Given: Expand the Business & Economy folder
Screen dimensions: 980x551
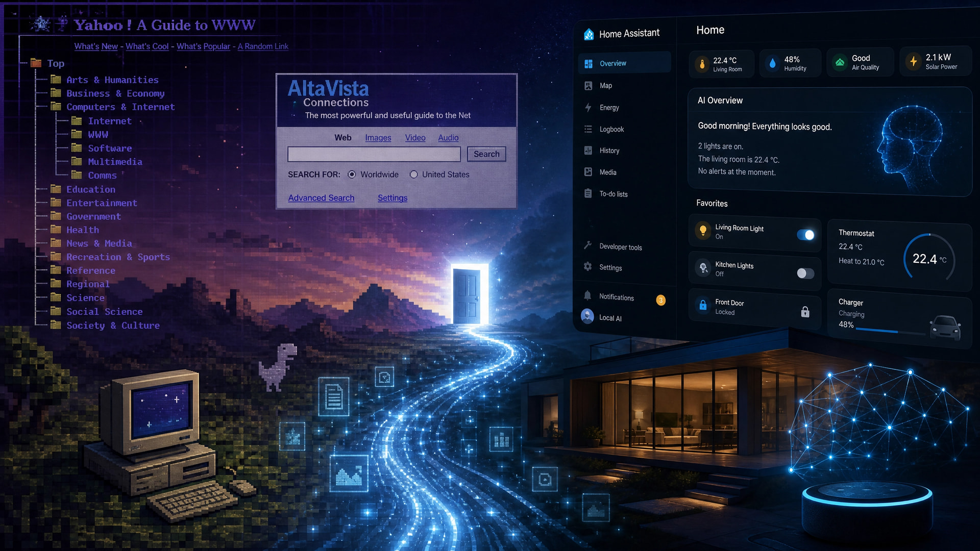Looking at the screenshot, I should [x=56, y=93].
